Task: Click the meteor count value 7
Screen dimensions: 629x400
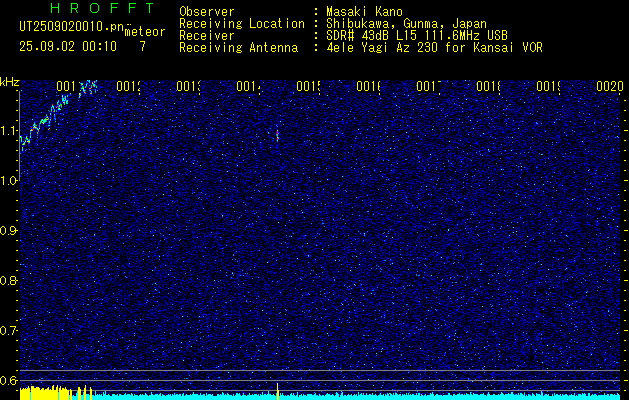Action: pos(143,47)
